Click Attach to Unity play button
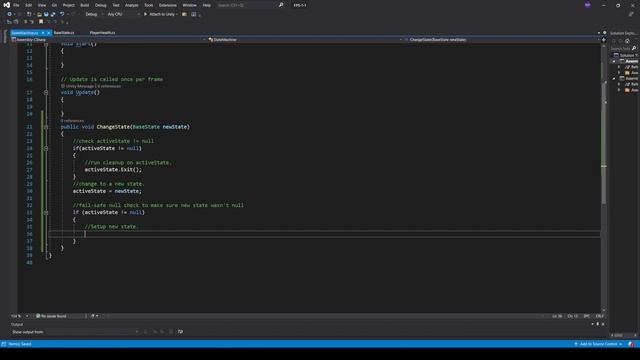640x360 pixels. pyautogui.click(x=160, y=14)
